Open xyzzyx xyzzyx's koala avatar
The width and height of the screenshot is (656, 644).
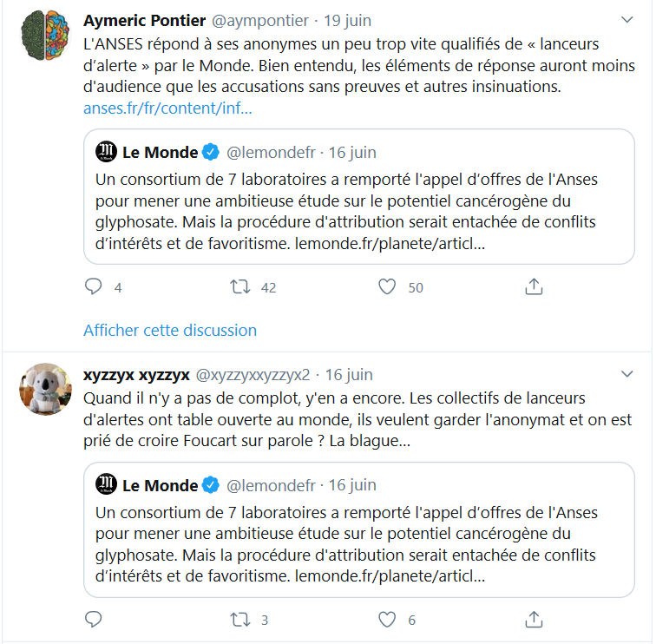click(x=45, y=389)
